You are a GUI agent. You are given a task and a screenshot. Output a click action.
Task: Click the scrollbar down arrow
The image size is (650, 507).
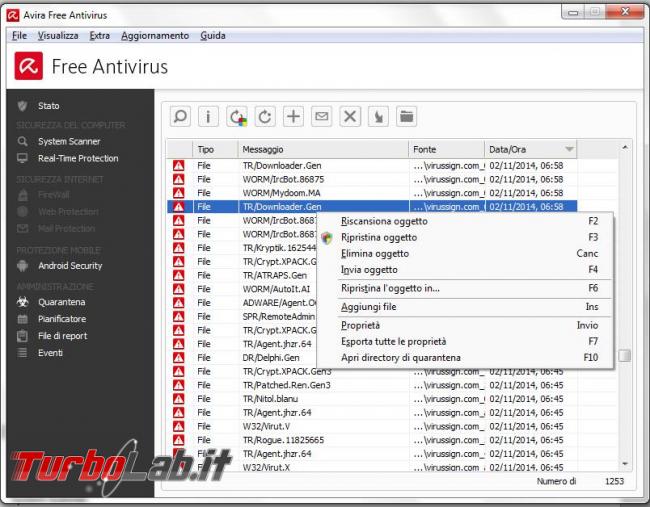[x=625, y=463]
